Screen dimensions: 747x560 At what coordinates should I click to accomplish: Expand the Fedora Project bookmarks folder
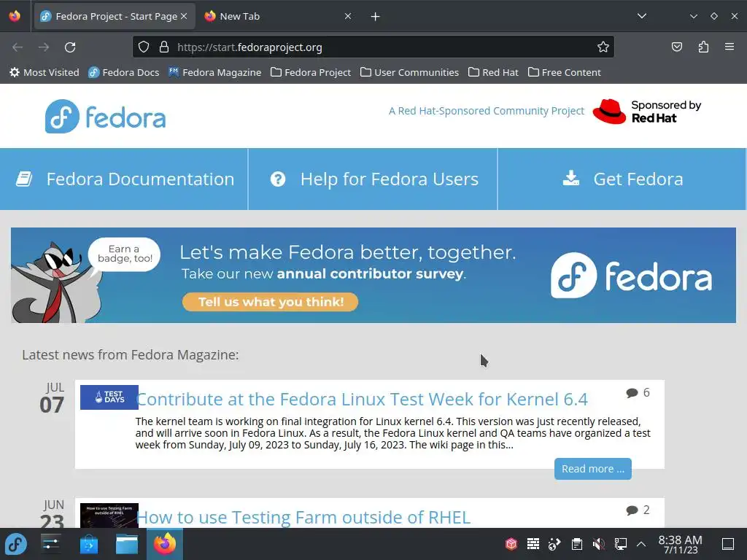pos(311,72)
